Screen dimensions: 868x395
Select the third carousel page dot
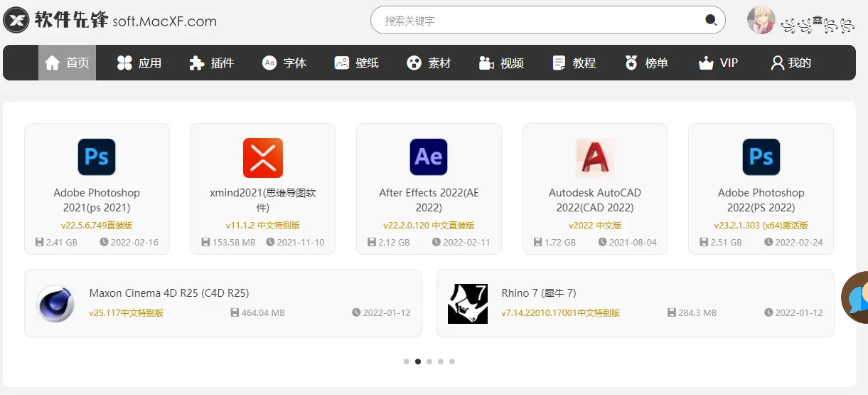coord(429,362)
